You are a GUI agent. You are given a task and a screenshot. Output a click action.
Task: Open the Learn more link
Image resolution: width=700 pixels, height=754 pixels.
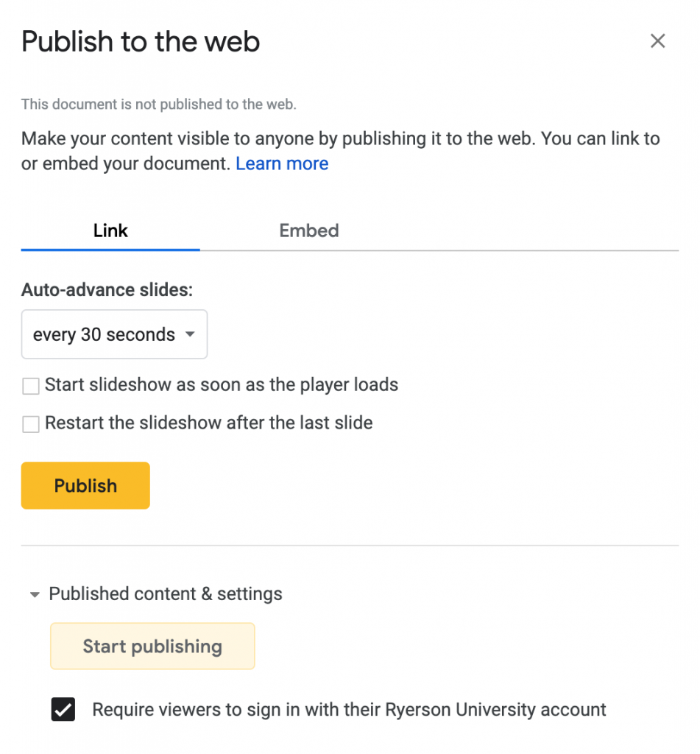(x=282, y=163)
